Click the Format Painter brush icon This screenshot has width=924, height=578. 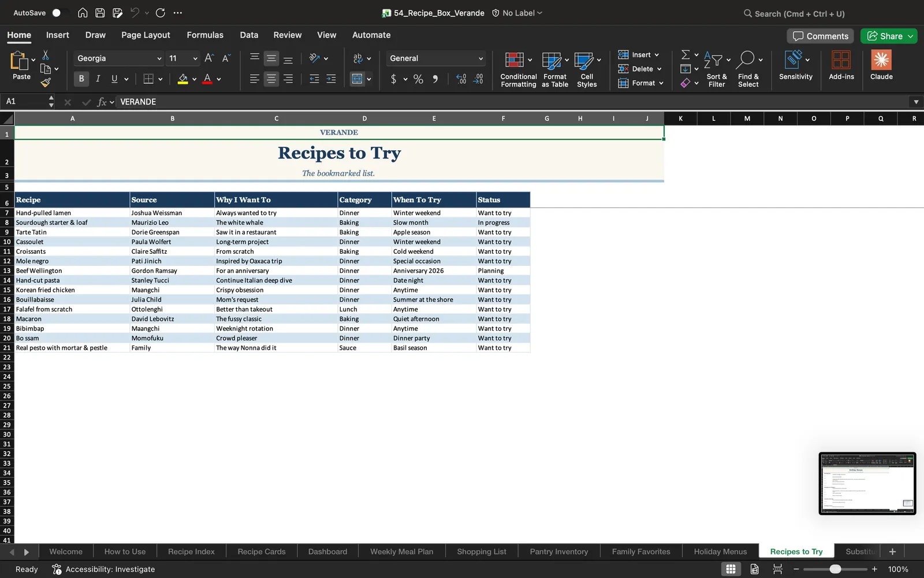tap(46, 83)
